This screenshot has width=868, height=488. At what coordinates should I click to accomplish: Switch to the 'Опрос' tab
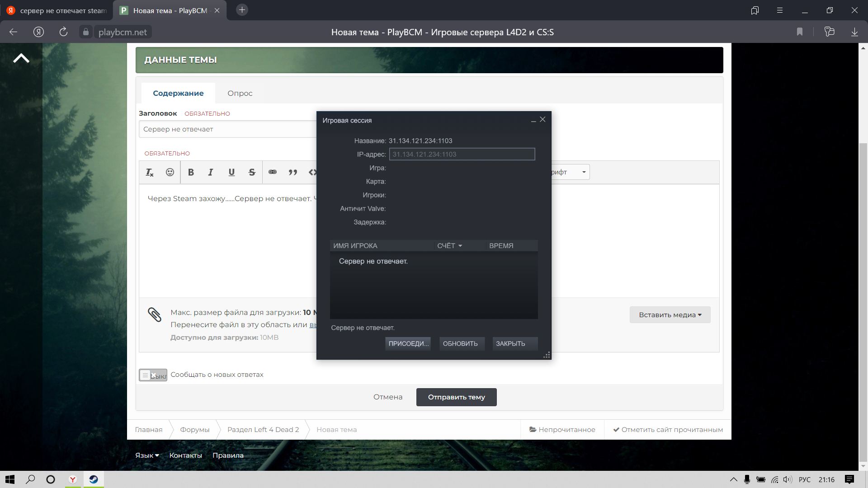point(240,93)
